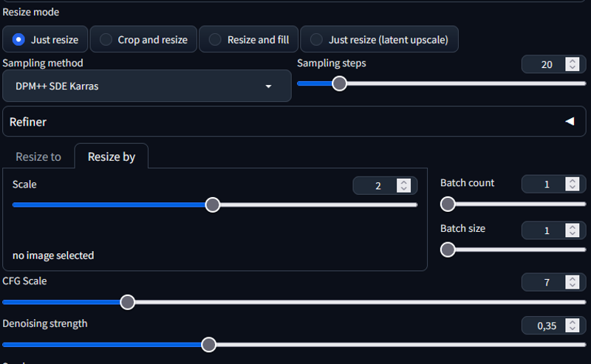Open the Sampling method dropdown

[x=147, y=86]
